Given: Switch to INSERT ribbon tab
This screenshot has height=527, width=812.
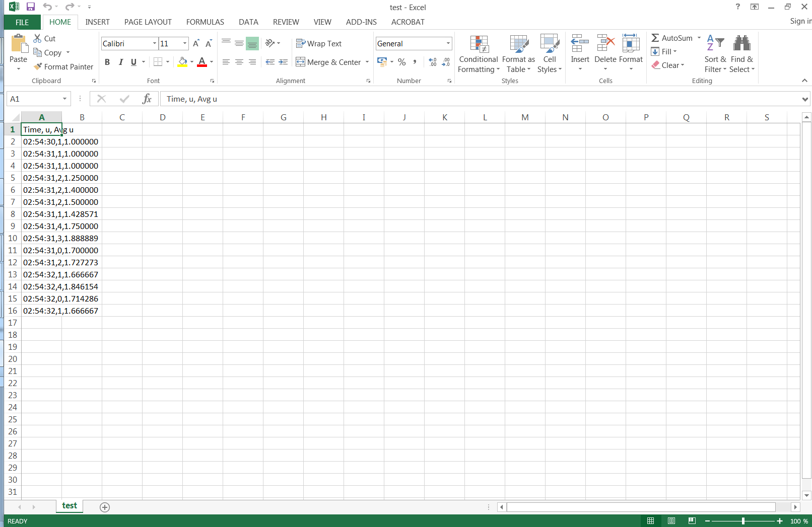Looking at the screenshot, I should [x=97, y=22].
